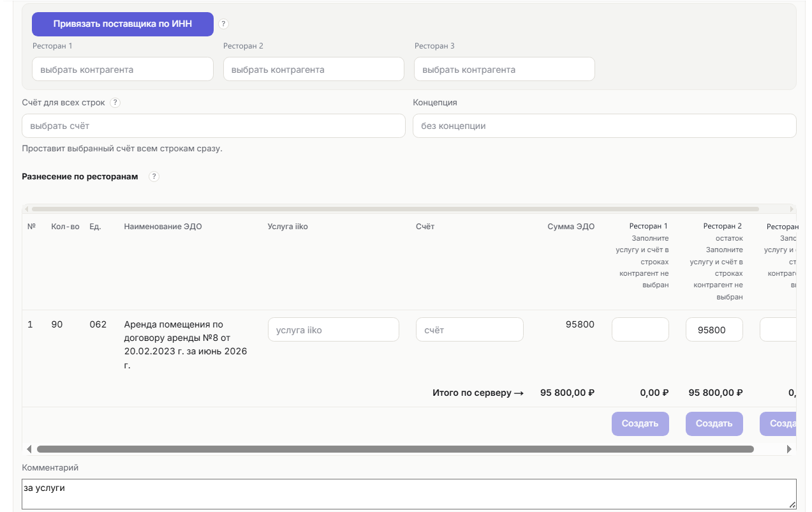Click the bottom horizontal scrollbar thumb of the table

395,449
